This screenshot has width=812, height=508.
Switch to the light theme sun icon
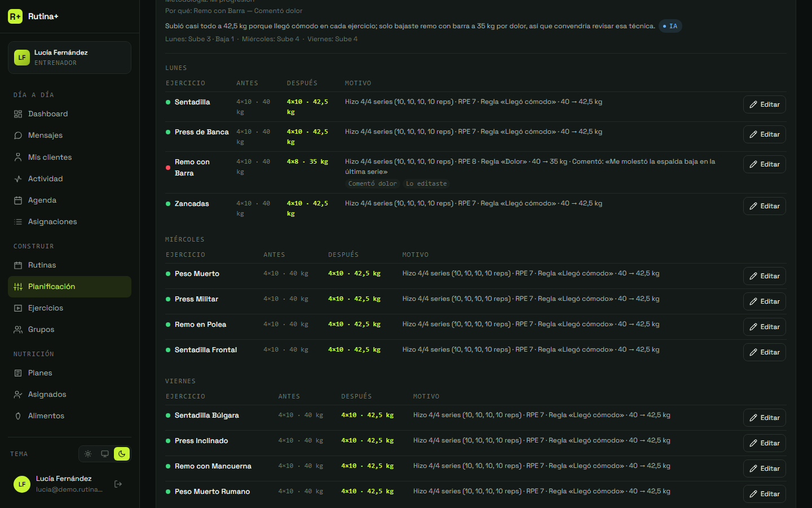[x=88, y=454]
